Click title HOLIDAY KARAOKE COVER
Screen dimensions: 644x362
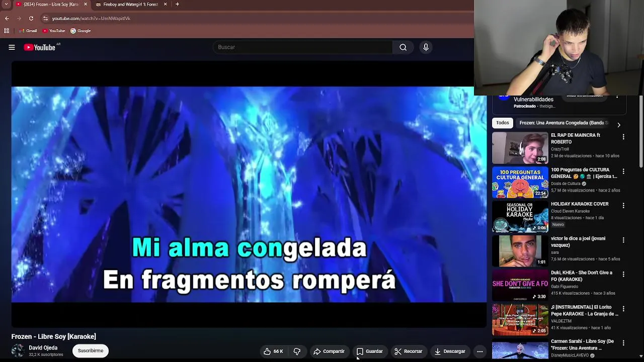coord(580,204)
